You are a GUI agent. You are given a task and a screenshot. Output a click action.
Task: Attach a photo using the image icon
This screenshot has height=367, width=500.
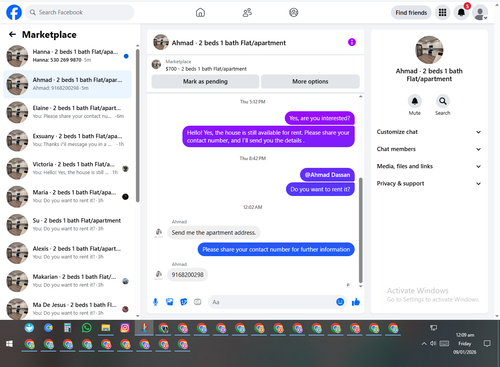[x=170, y=302]
